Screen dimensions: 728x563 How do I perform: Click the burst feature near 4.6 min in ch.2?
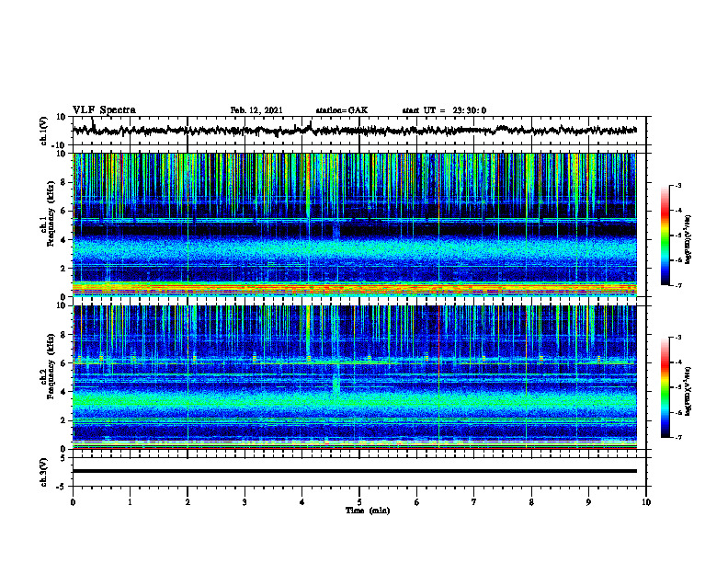(x=336, y=382)
